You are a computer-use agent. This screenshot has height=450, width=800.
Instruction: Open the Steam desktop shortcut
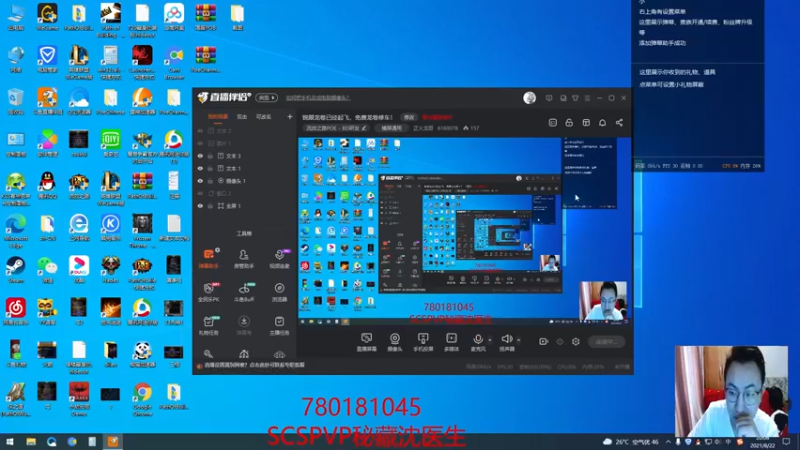tap(15, 270)
